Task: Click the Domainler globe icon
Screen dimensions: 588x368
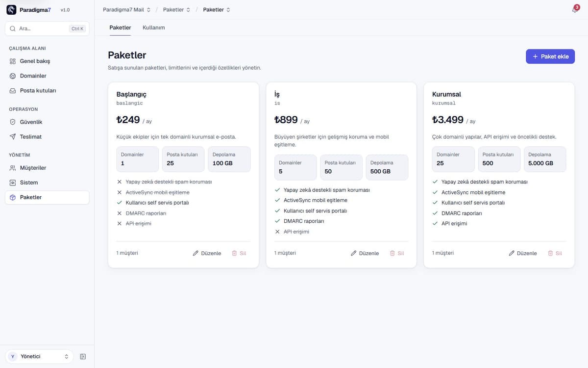Action: (x=13, y=76)
